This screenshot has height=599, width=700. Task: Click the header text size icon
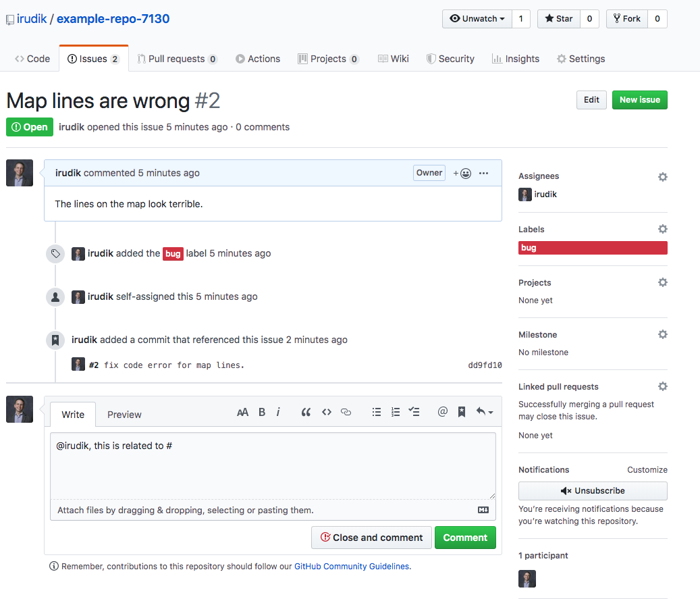tap(242, 412)
